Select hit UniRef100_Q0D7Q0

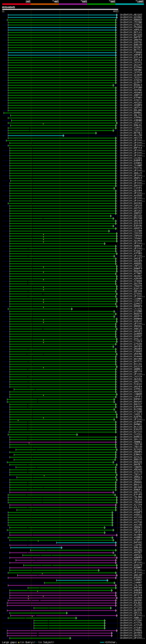click(131, 42)
